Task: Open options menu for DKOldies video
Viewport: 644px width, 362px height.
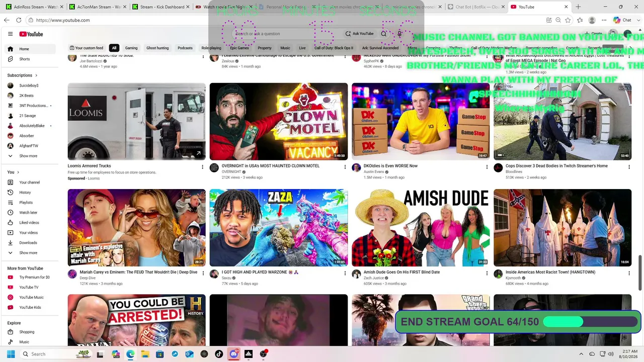Action: coord(487,167)
